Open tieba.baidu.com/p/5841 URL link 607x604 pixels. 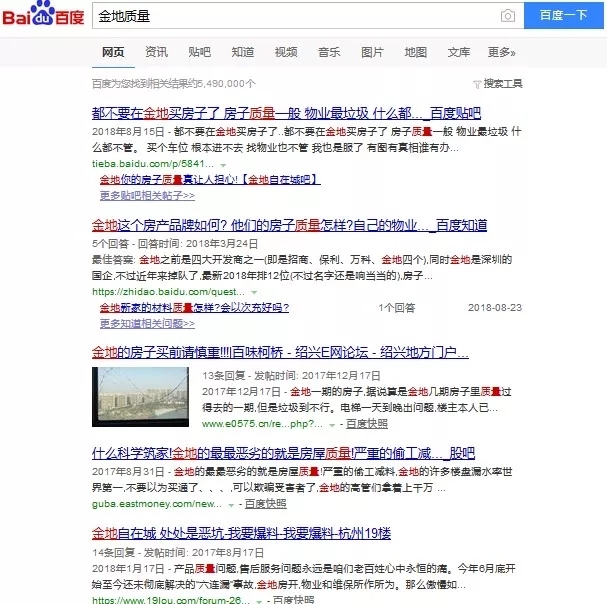pos(153,164)
